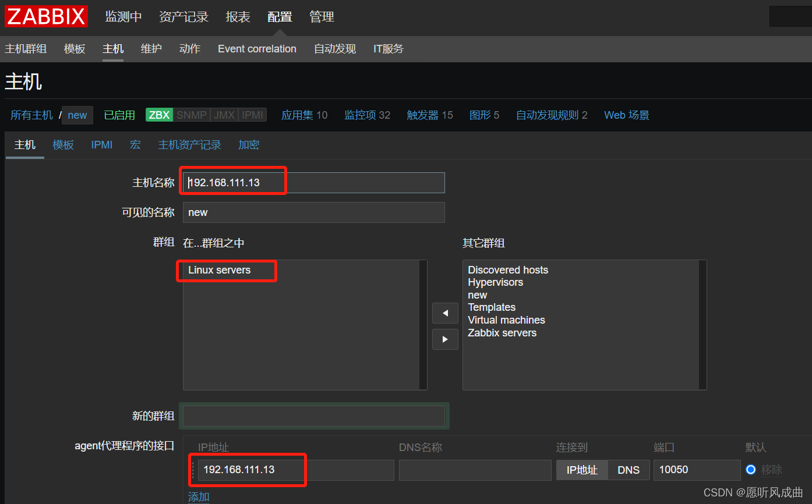Click the ZABBIX logo
This screenshot has width=812, height=504.
click(46, 16)
